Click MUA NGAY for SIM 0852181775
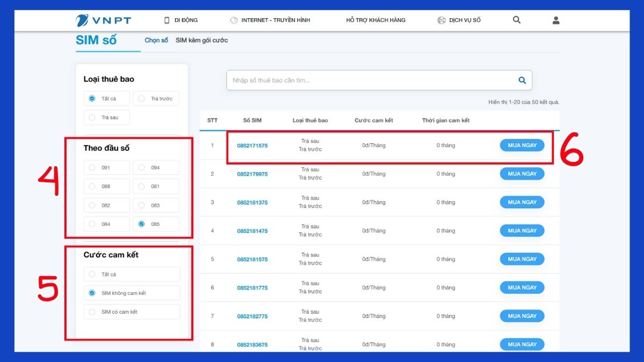 [522, 287]
